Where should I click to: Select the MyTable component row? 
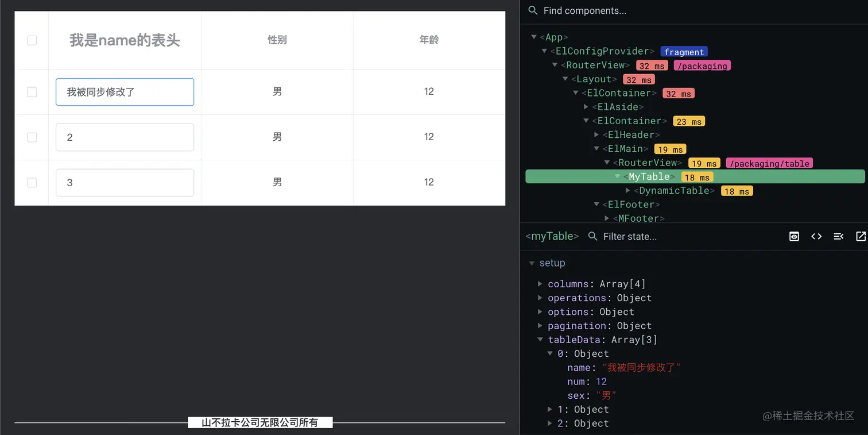695,176
